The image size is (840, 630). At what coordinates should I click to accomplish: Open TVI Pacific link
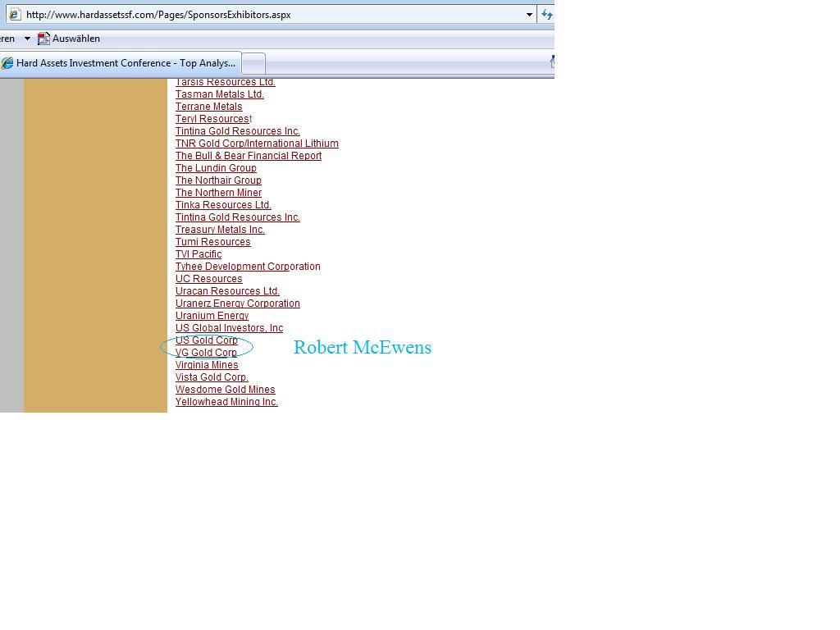[x=199, y=254]
